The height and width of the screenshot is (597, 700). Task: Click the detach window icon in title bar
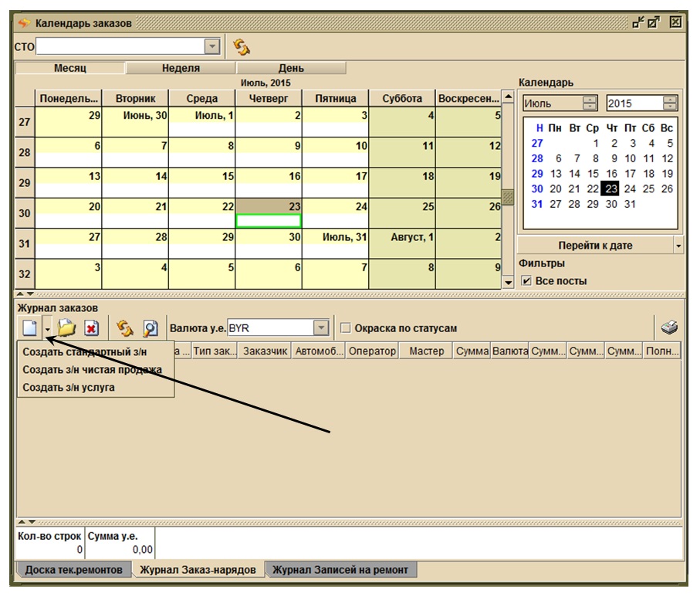coord(638,22)
